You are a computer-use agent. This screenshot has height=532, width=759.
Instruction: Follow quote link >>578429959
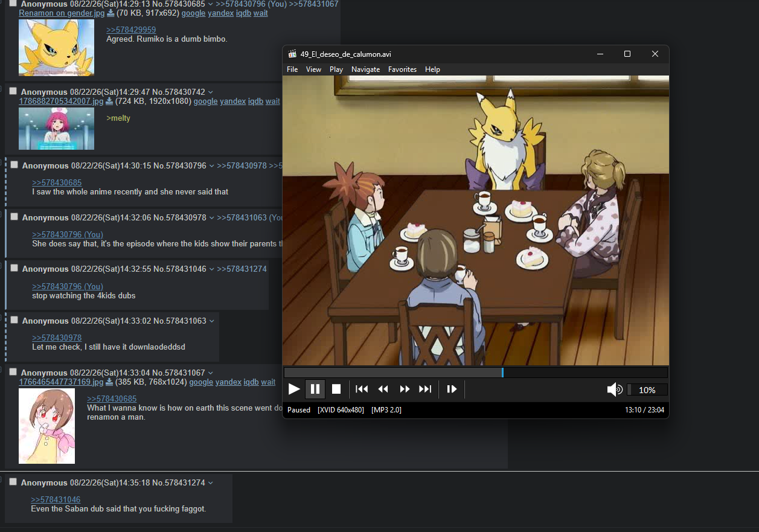tap(131, 30)
